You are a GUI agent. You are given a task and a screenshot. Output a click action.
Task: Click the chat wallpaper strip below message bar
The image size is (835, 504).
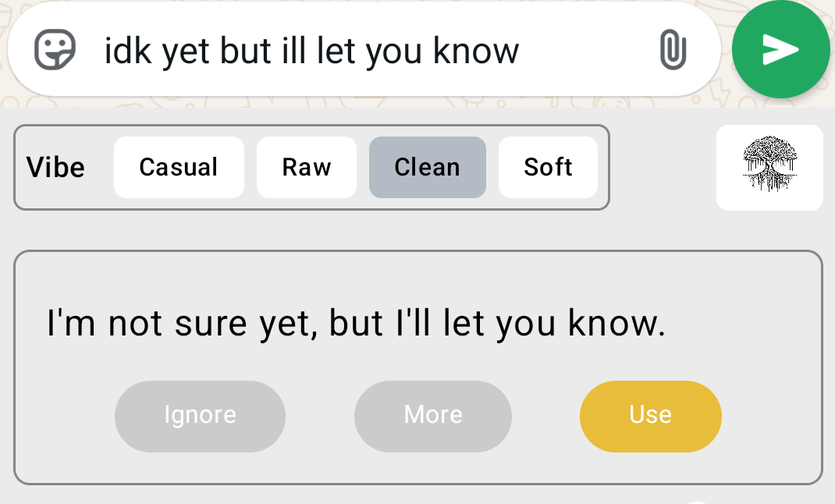(390, 103)
